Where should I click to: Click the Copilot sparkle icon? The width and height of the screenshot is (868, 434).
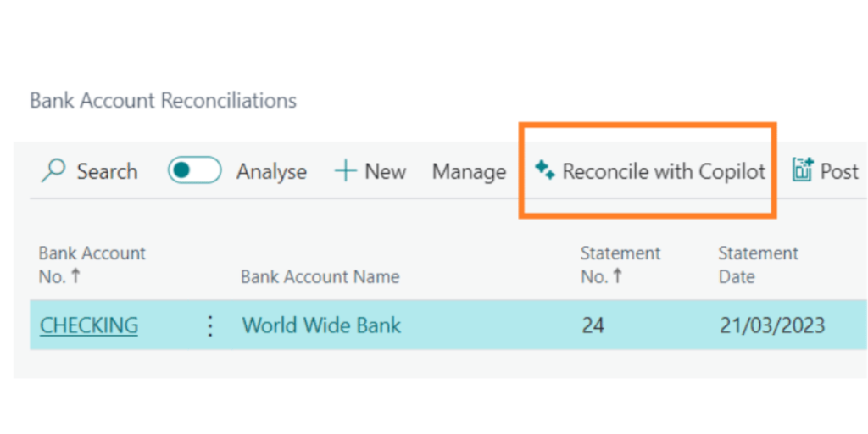pyautogui.click(x=544, y=170)
